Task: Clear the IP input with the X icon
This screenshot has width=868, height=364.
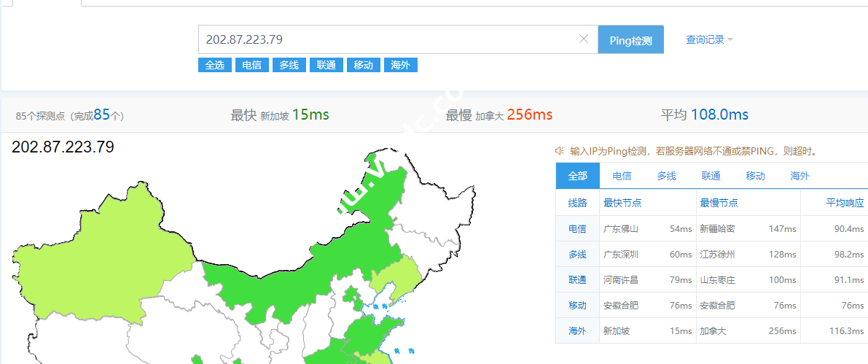Action: pos(584,39)
